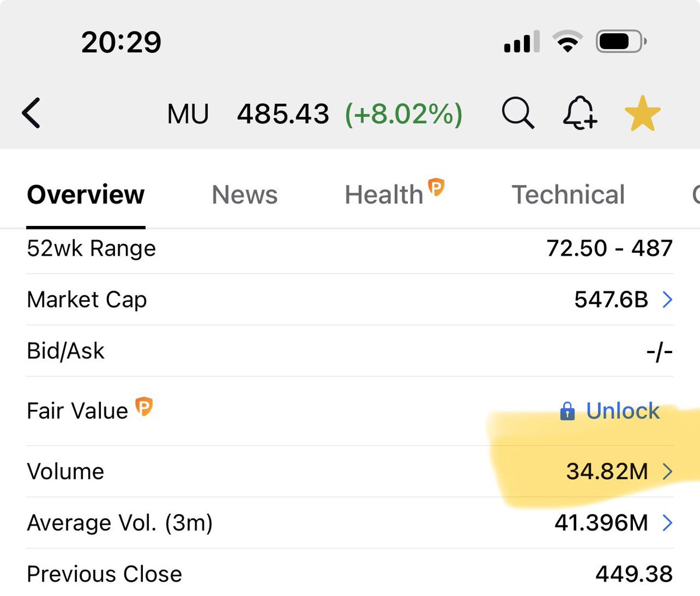Select the Average Vol. (3m) label

coord(120,523)
